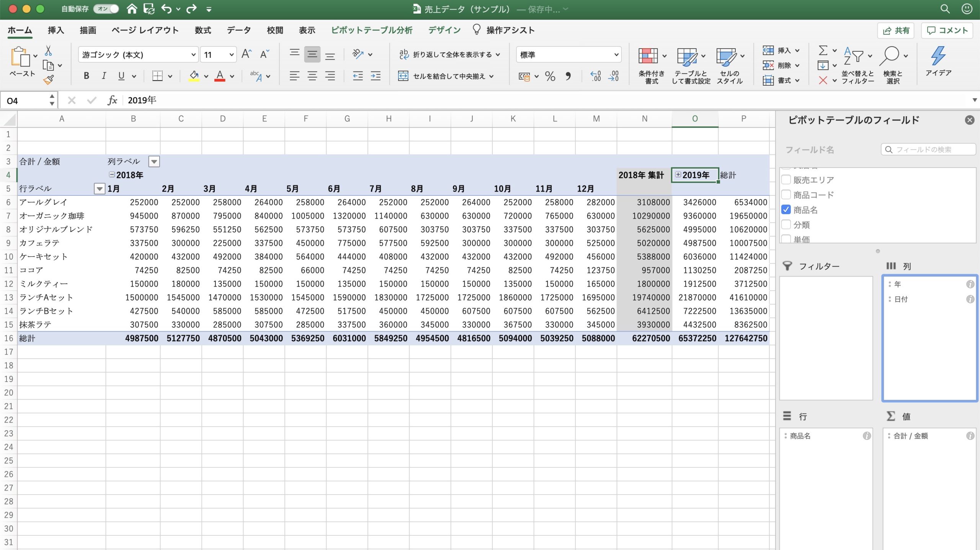Click the Home icon in title bar
This screenshot has width=980, height=550.
pos(132,9)
